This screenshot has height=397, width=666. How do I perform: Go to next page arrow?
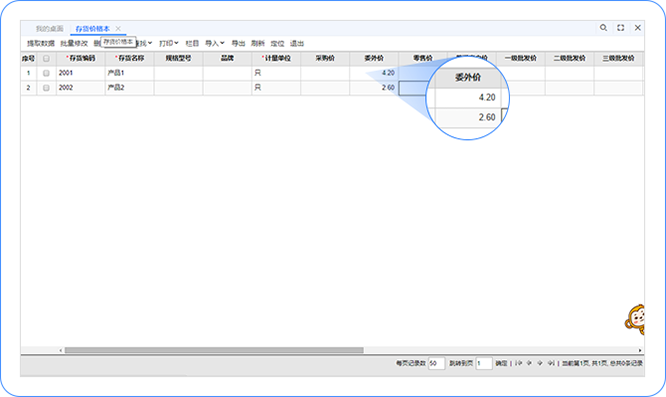point(540,363)
